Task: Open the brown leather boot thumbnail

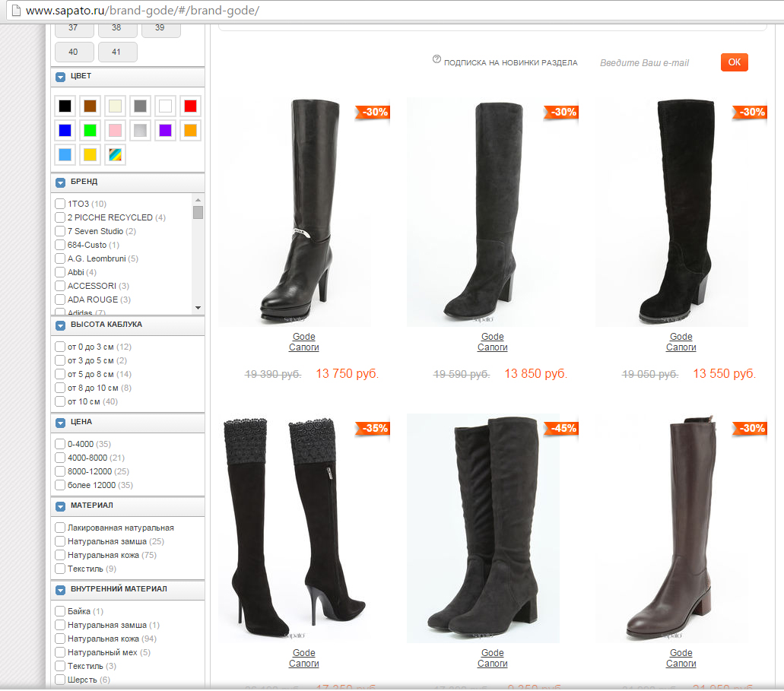Action: pos(671,528)
